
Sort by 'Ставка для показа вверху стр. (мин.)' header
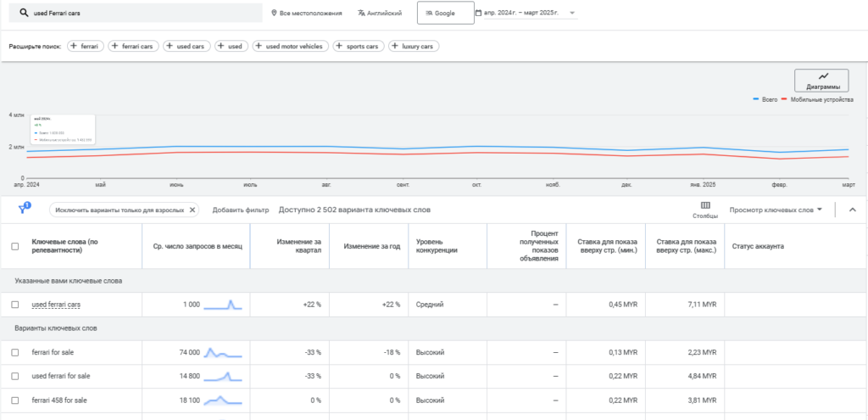[607, 246]
